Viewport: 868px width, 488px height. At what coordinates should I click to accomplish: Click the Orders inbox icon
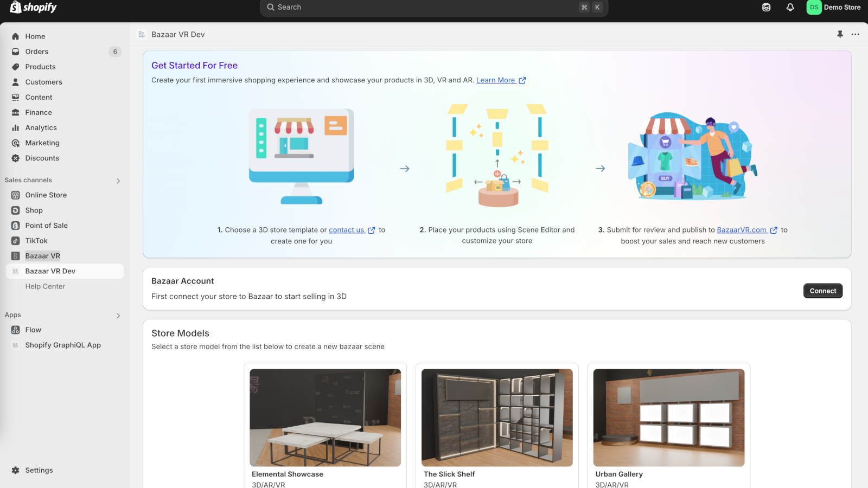coord(16,52)
